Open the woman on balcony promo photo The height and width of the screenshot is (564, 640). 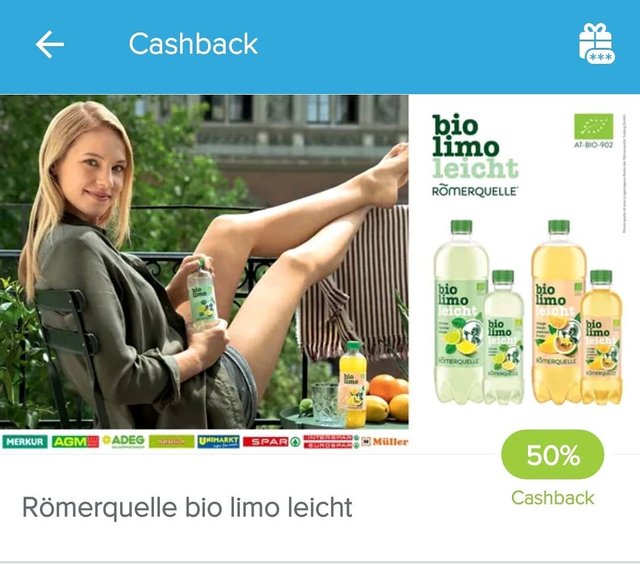tap(204, 262)
